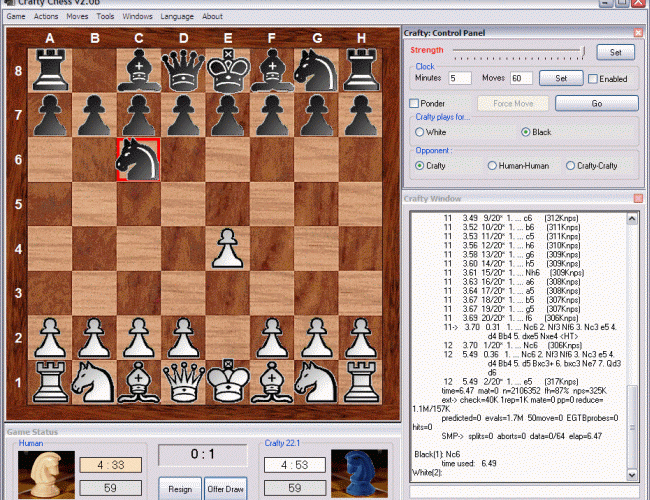Click the white pawn on e4
The height and width of the screenshot is (500, 650).
[x=227, y=248]
